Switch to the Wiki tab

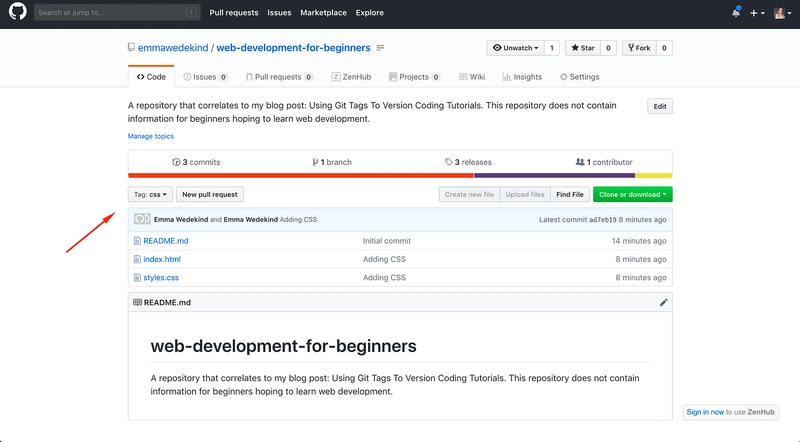point(472,77)
